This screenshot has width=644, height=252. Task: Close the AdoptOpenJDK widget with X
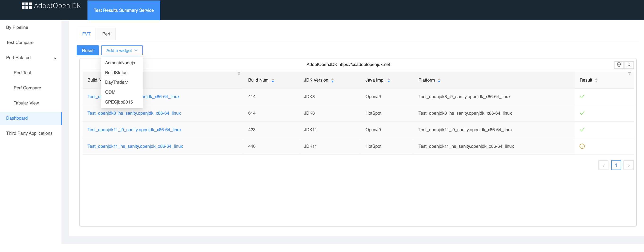[629, 65]
